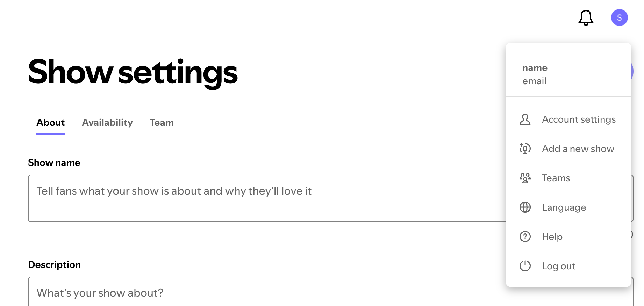This screenshot has width=644, height=306.
Task: Select Help in the profile menu
Action: pos(552,237)
